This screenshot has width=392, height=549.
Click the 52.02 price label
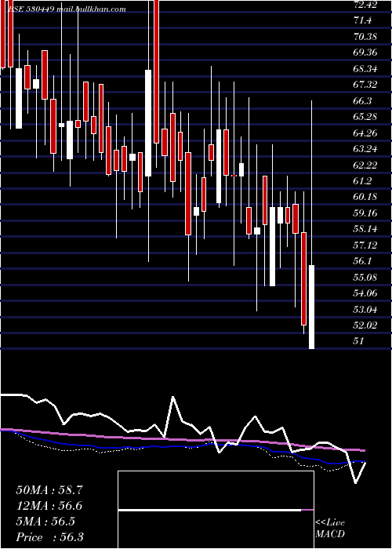coord(365,325)
